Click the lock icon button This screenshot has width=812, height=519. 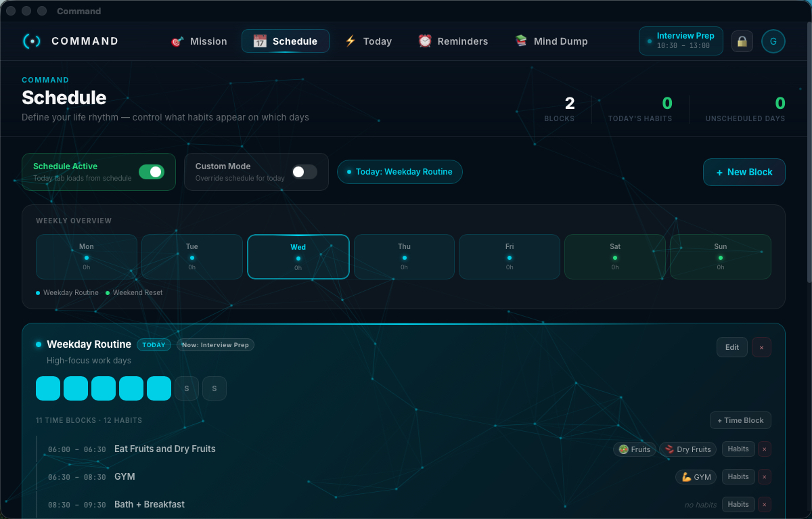(x=742, y=41)
